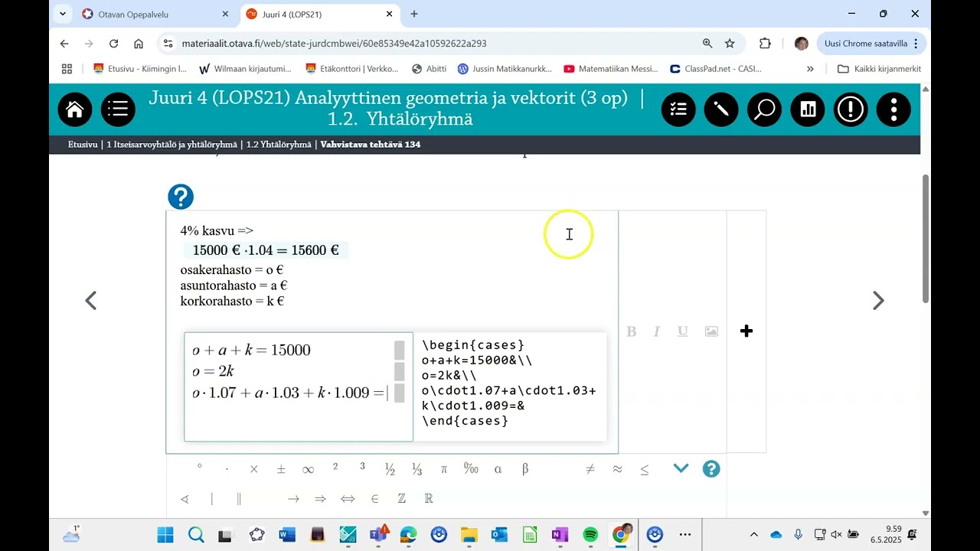The width and height of the screenshot is (980, 551).
Task: Open the search magnifier in header
Action: point(764,110)
